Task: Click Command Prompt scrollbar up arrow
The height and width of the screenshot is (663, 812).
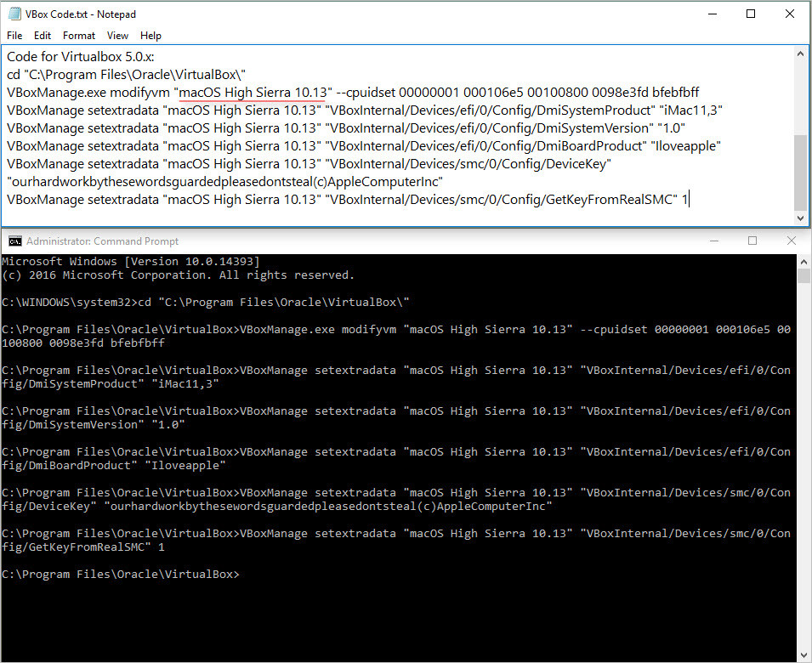Action: tap(803, 261)
